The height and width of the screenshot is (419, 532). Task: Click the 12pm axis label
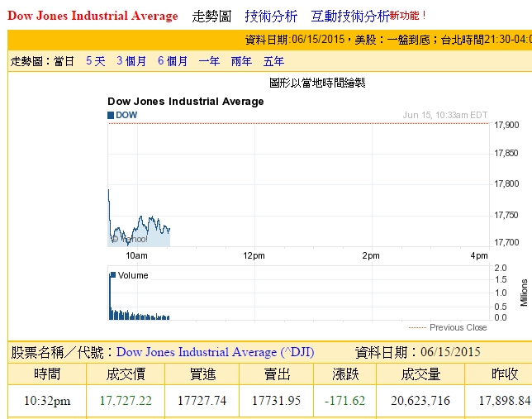click(x=254, y=255)
